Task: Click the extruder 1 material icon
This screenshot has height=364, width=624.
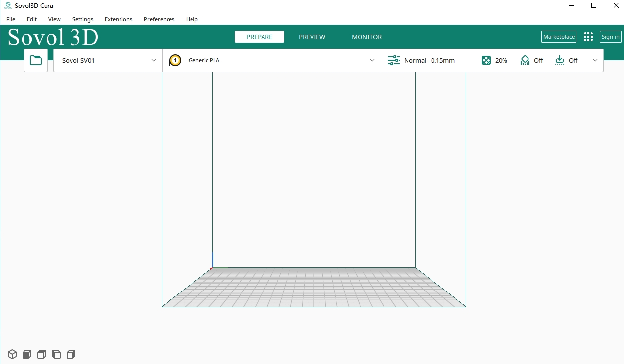Action: click(175, 60)
